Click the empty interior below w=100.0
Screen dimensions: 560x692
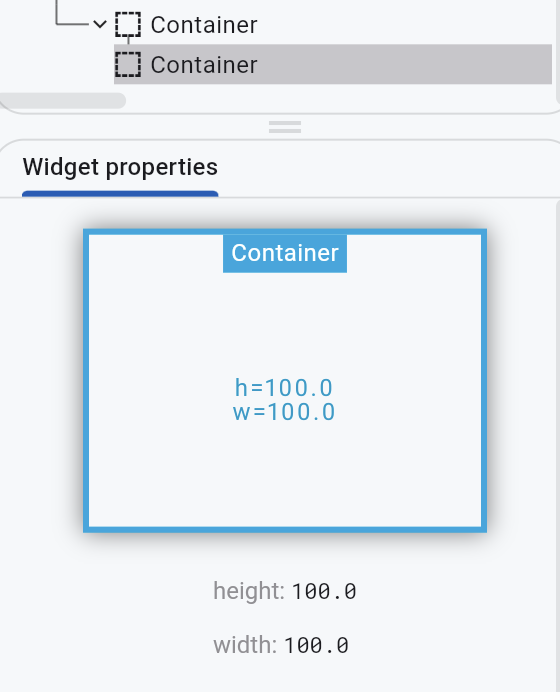(x=285, y=474)
